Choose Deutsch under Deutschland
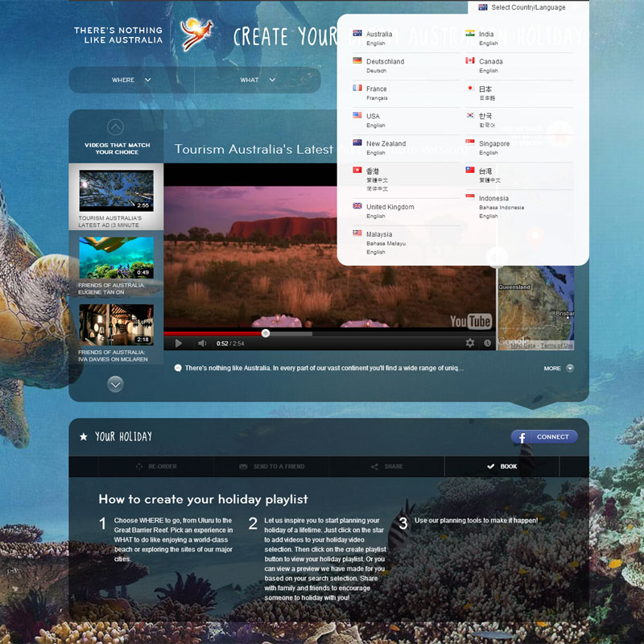644x644 pixels. click(x=376, y=71)
